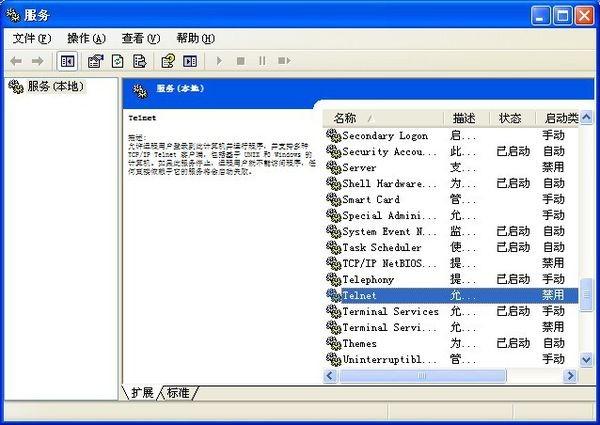Click the Export List toolbar icon
600x425 pixels.
pos(139,61)
